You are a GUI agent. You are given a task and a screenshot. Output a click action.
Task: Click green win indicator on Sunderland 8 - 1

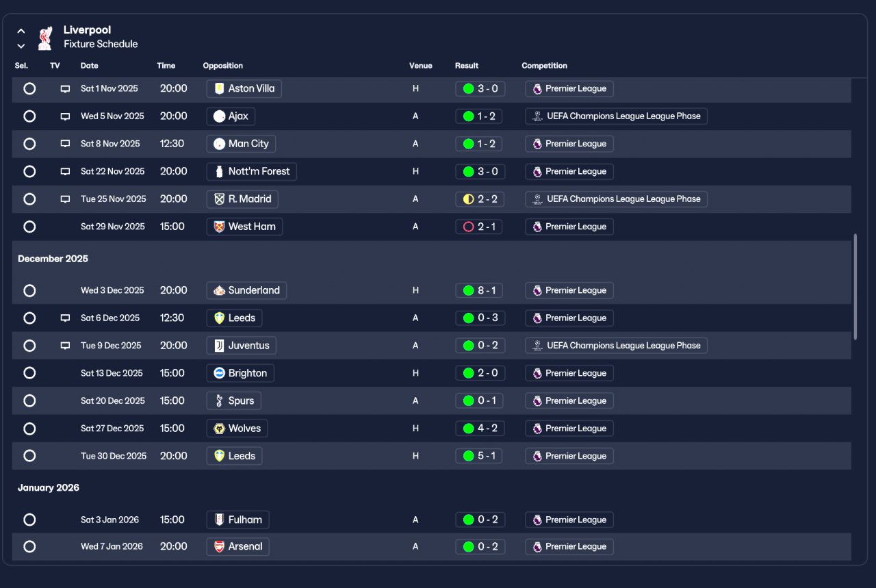point(468,290)
